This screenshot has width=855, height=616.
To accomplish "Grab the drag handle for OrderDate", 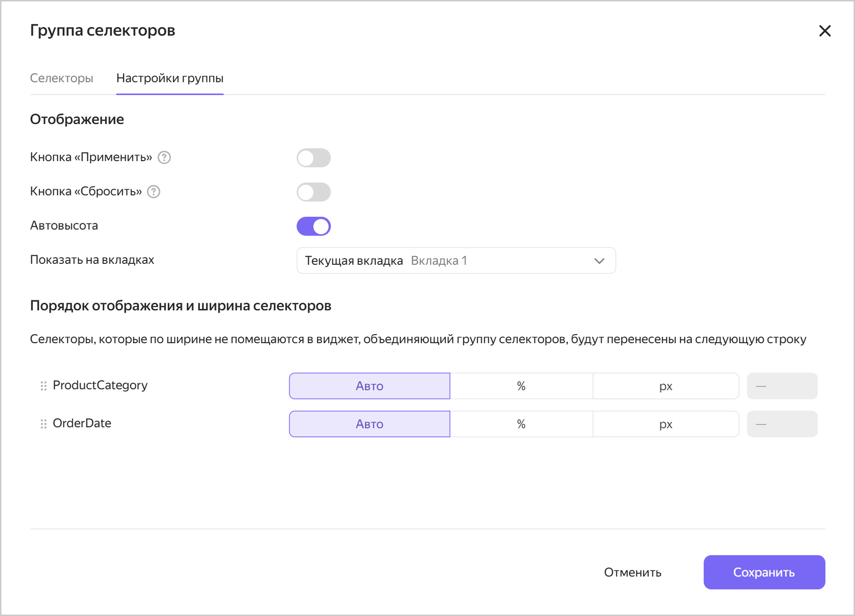I will tap(43, 424).
